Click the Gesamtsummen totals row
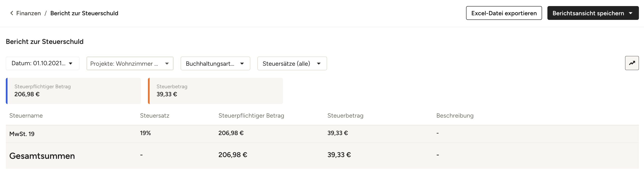Image resolution: width=644 pixels, height=193 pixels. coord(42,156)
